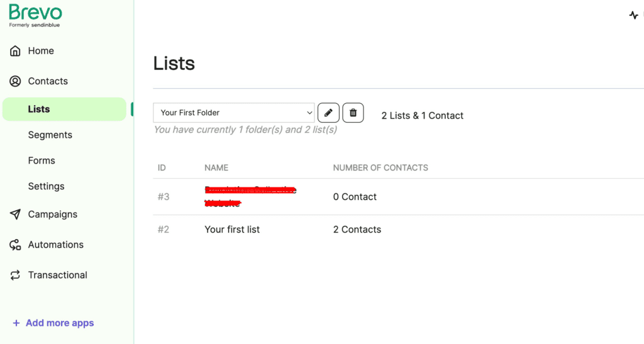Click the Campaigns paper plane icon
The width and height of the screenshot is (644, 344).
pos(15,214)
